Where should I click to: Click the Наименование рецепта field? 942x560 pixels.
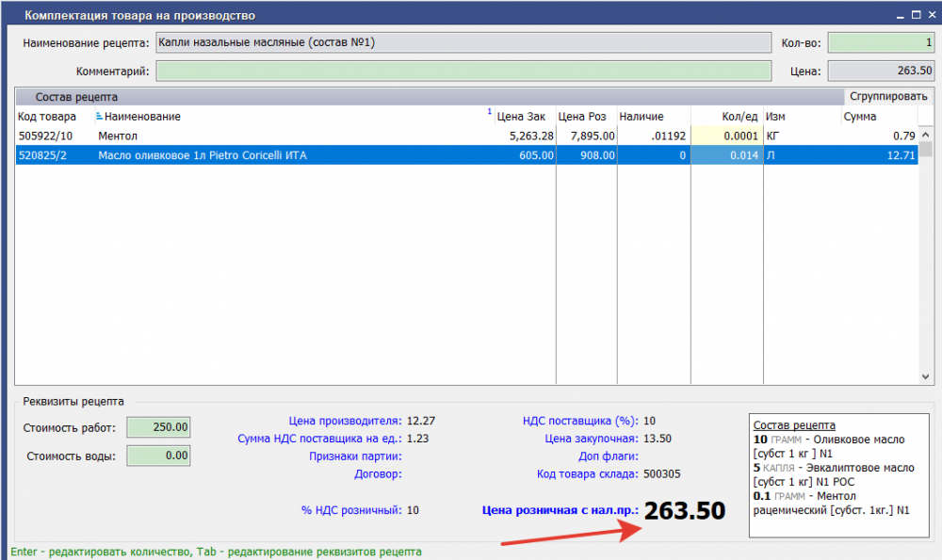coord(463,42)
